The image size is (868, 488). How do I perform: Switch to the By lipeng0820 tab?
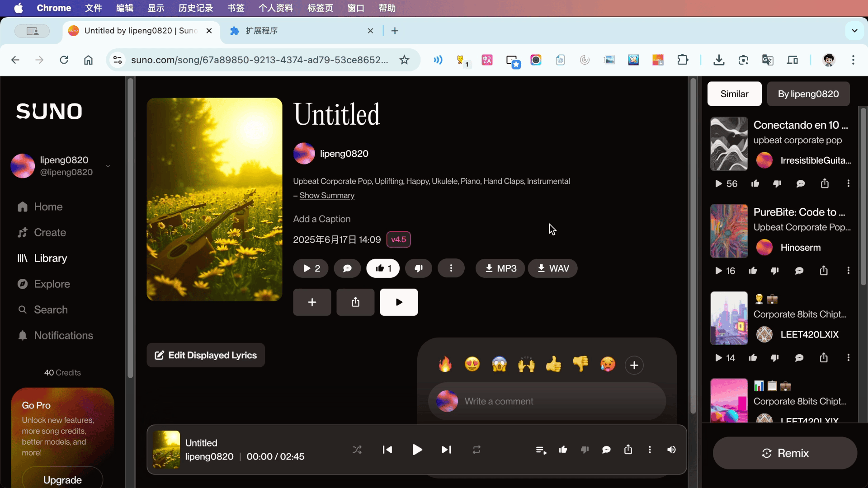[x=808, y=94]
